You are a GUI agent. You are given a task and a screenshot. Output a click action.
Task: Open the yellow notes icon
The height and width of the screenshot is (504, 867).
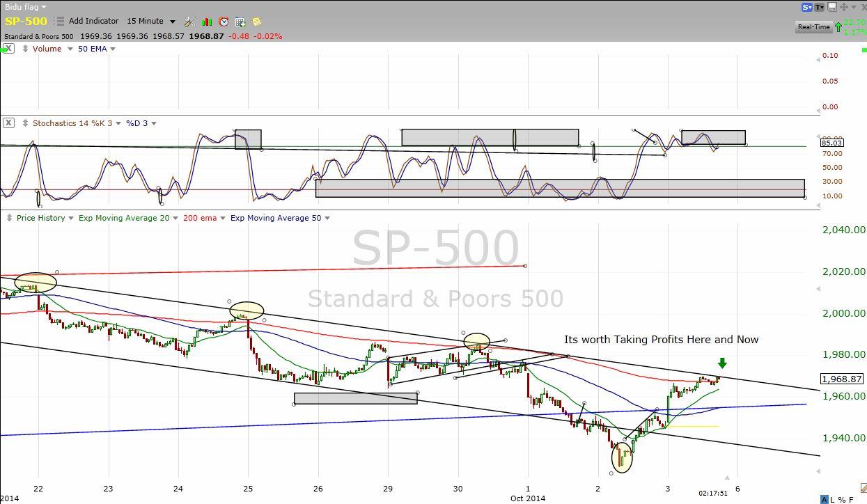tap(256, 22)
